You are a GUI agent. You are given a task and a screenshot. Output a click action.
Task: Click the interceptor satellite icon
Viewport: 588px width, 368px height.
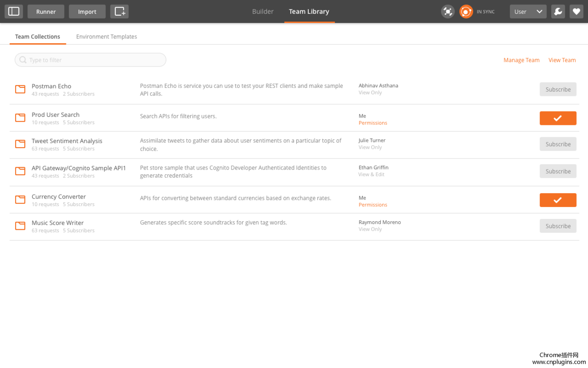(448, 11)
